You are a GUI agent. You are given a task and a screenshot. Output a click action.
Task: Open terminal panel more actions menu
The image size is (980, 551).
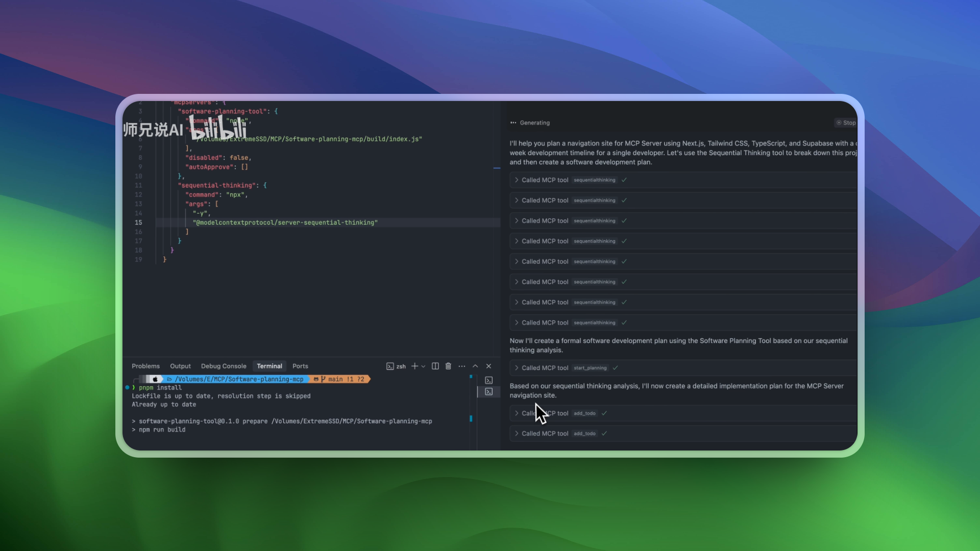(462, 366)
